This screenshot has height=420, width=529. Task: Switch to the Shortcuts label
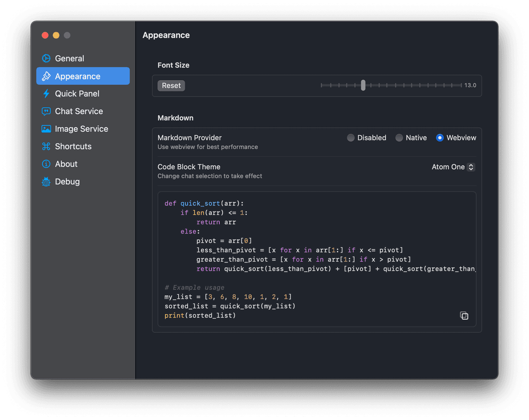coord(73,146)
